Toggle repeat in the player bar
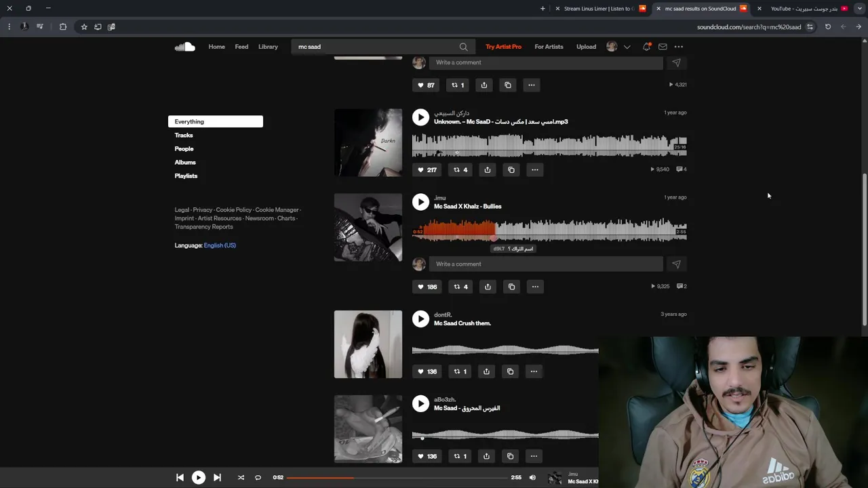The image size is (868, 488). coord(258,478)
